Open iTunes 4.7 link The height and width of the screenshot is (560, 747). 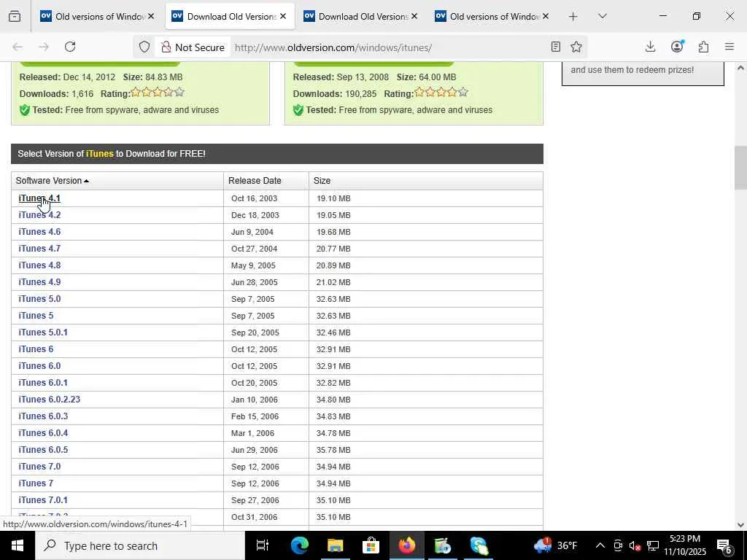tap(39, 248)
